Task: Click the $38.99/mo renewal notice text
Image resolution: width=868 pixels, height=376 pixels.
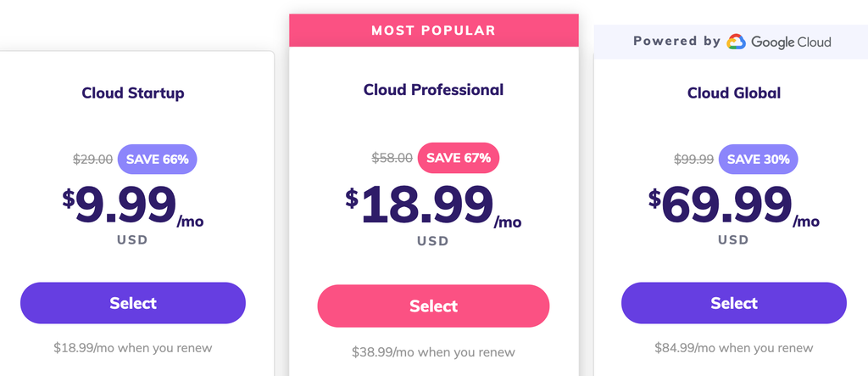Action: pyautogui.click(x=433, y=351)
